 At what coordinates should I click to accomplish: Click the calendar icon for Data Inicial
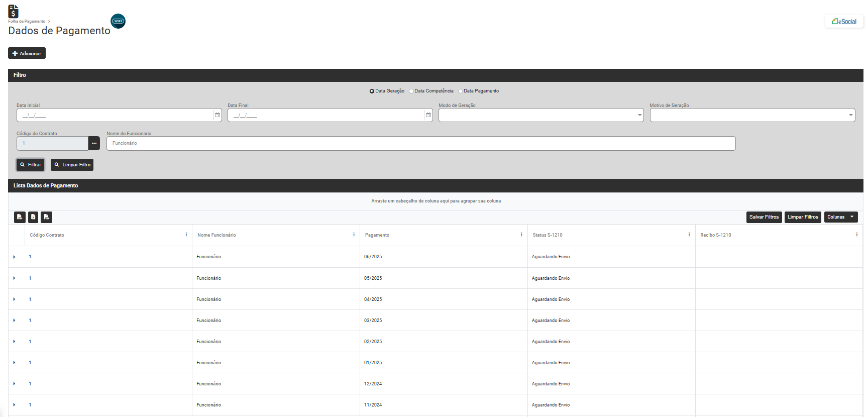click(218, 115)
